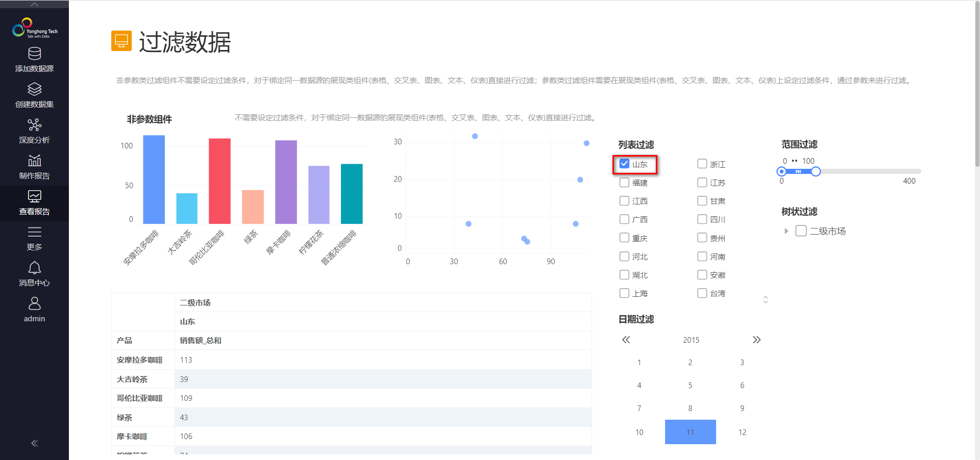This screenshot has height=460, width=980.
Task: Select month 1 in date filter
Action: point(639,362)
